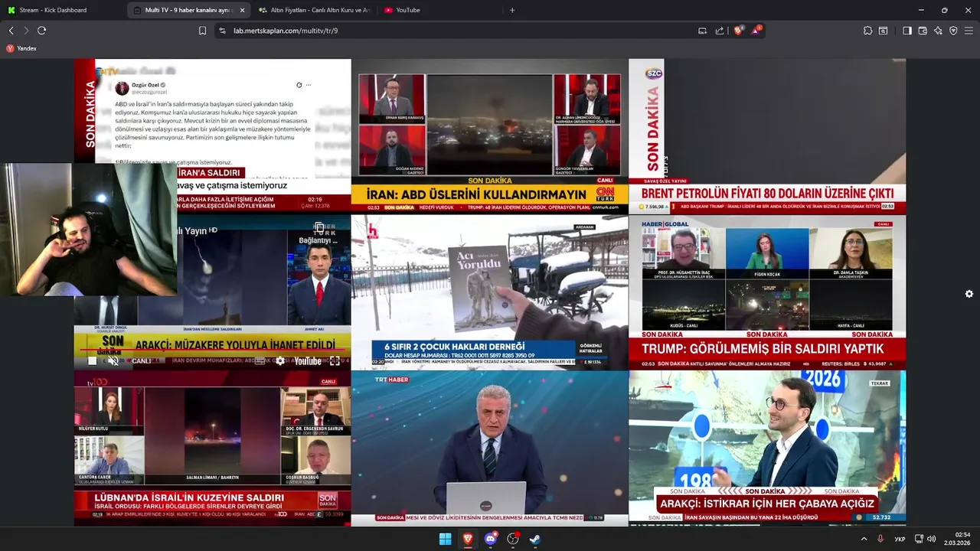Open a new browser tab
This screenshot has height=551, width=980.
click(512, 10)
